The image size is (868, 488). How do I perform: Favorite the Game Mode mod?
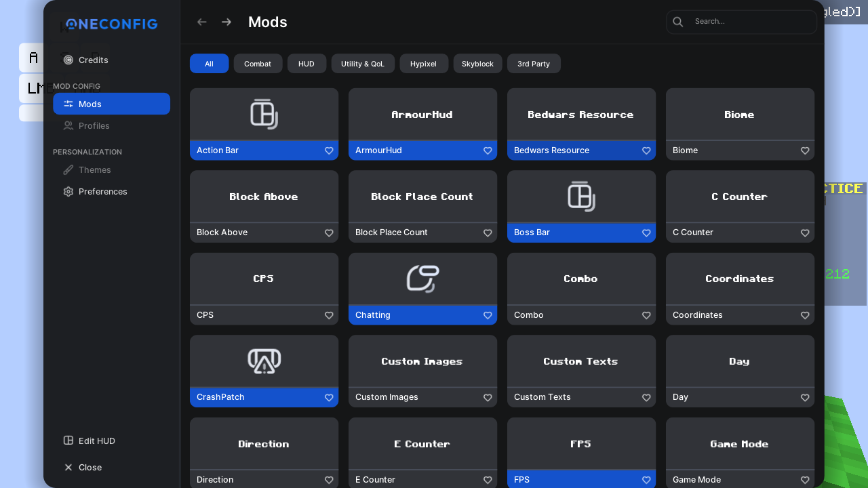(805, 480)
